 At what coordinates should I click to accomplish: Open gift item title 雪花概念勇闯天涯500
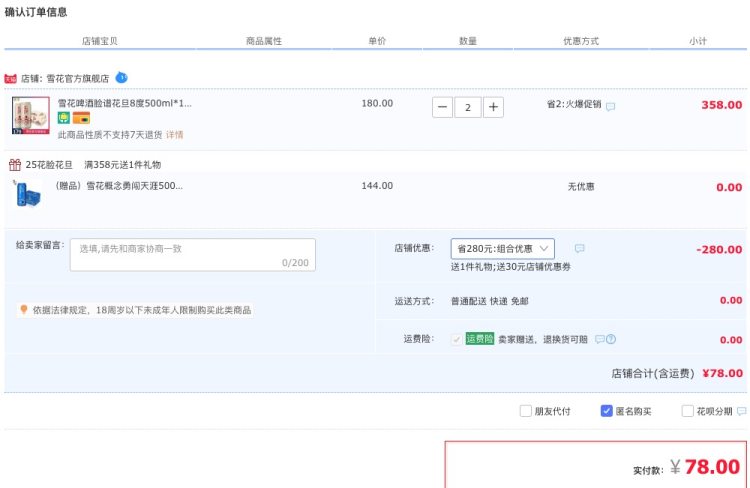(x=119, y=186)
